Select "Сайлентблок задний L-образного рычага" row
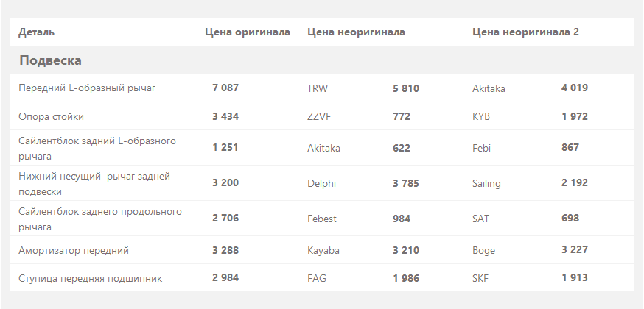This screenshot has height=309, width=644. click(321, 148)
